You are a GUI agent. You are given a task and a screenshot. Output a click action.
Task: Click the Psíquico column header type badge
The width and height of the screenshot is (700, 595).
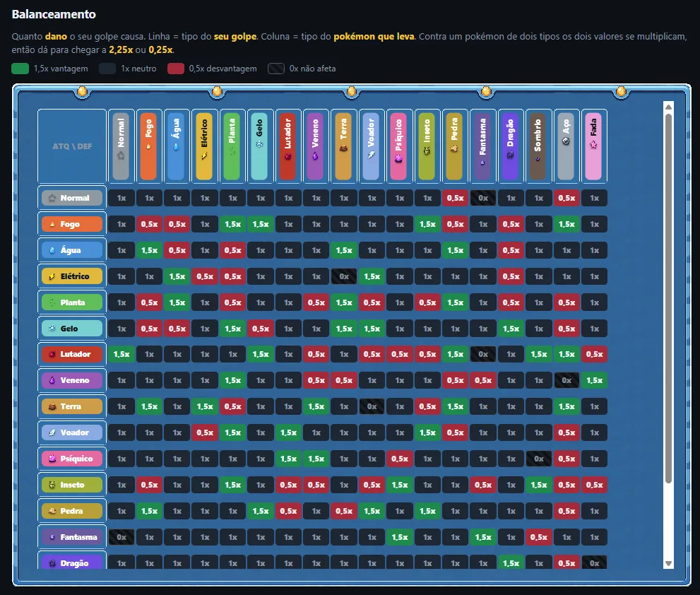pos(399,146)
